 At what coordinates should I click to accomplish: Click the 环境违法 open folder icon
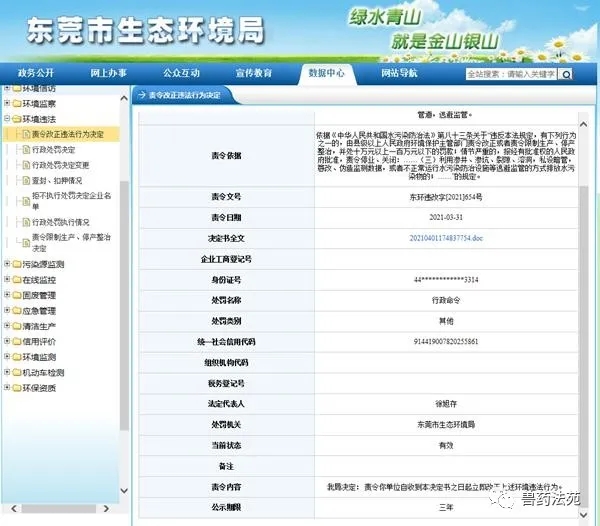[x=16, y=119]
